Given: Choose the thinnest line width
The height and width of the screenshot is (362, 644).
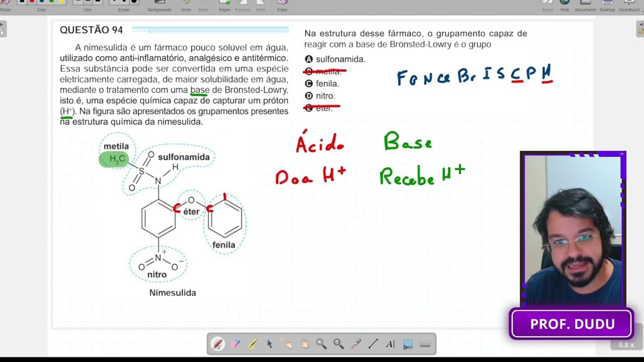Looking at the screenshot, I should 77,2.
